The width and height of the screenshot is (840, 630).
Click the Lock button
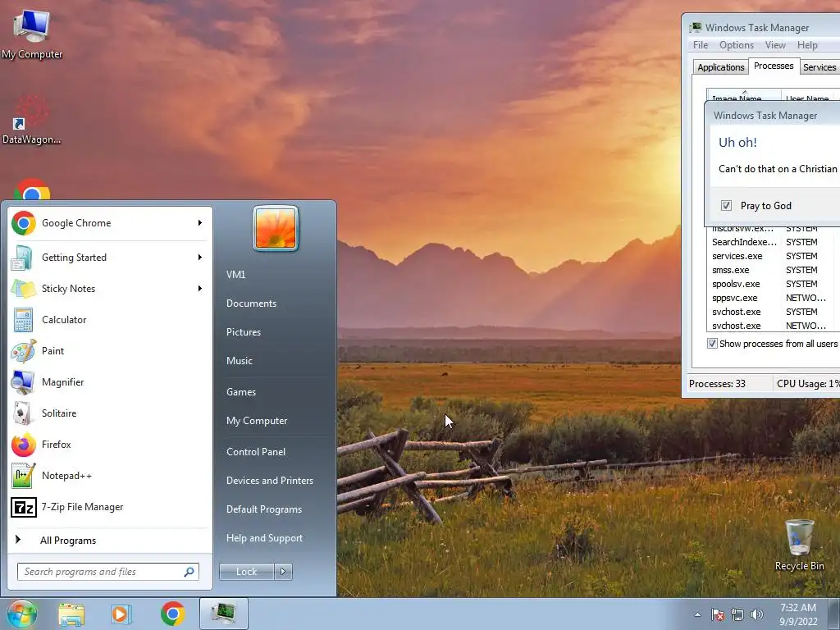click(x=246, y=572)
